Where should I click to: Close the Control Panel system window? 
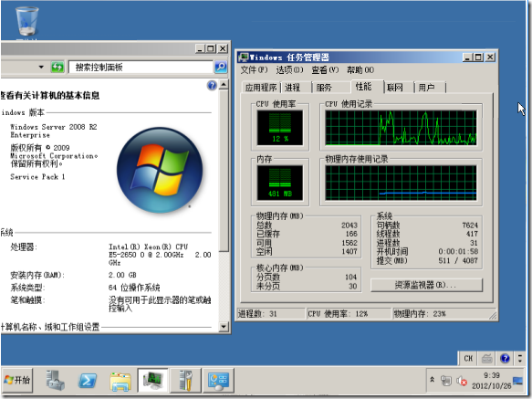click(x=223, y=48)
